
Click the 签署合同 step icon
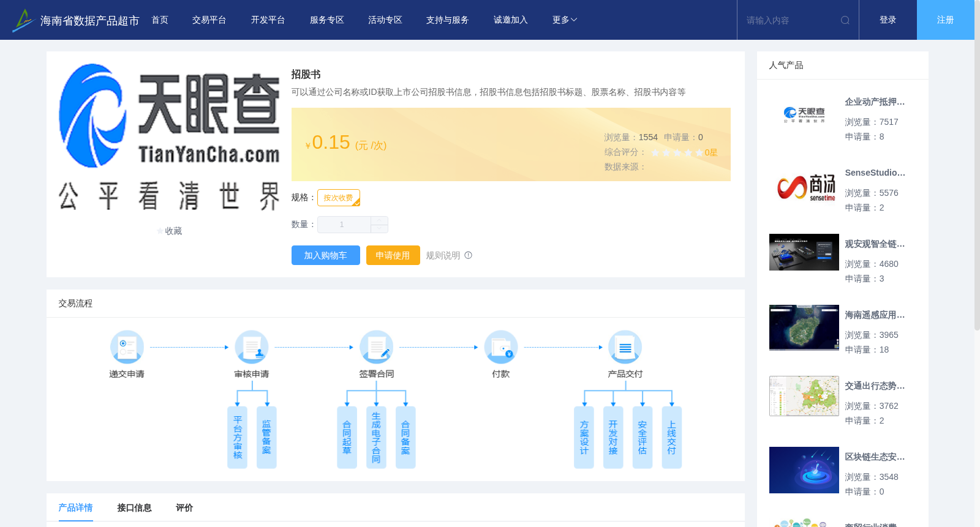377,347
